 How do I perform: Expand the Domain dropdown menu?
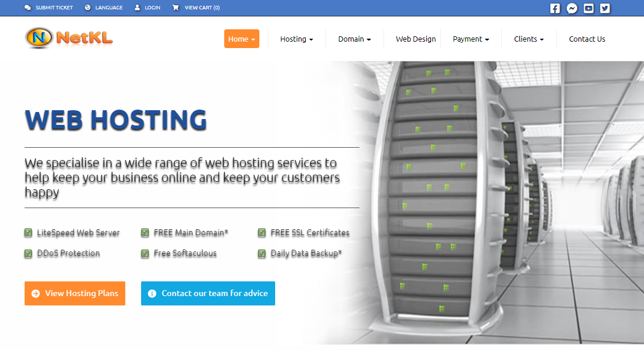coord(354,39)
